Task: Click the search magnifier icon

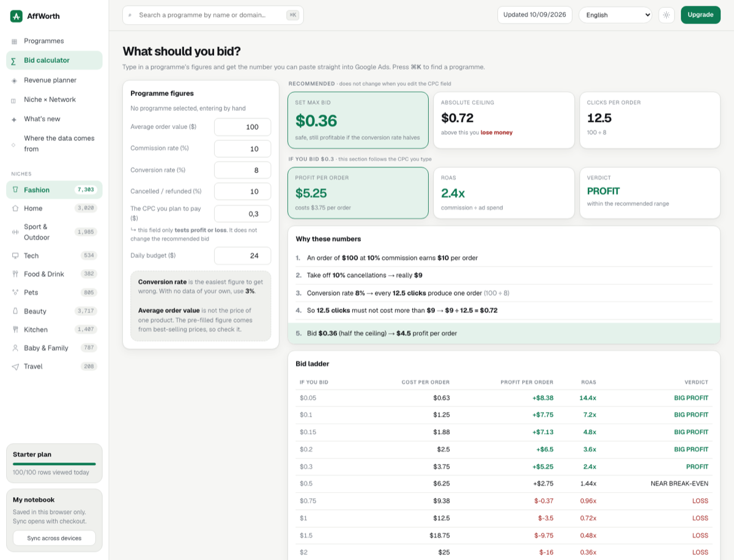Action: click(130, 15)
